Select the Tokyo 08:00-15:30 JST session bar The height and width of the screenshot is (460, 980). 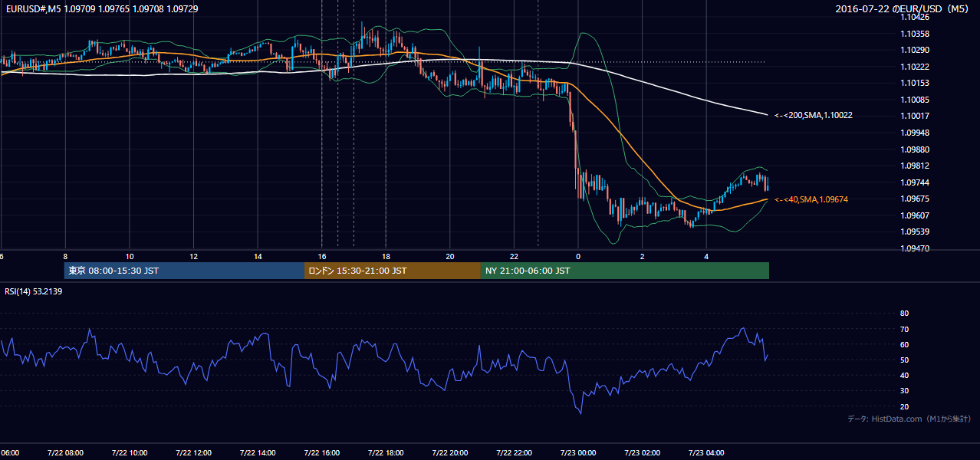click(x=184, y=271)
